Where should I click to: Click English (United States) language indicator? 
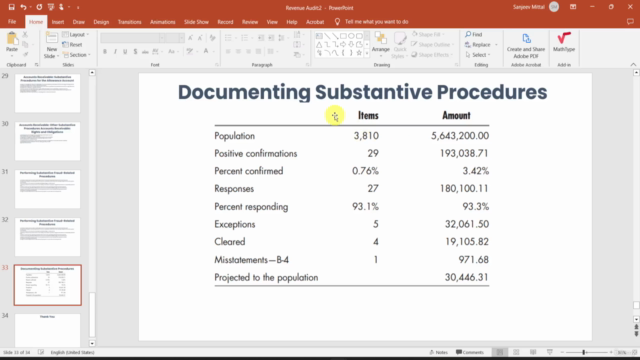pyautogui.click(x=72, y=352)
